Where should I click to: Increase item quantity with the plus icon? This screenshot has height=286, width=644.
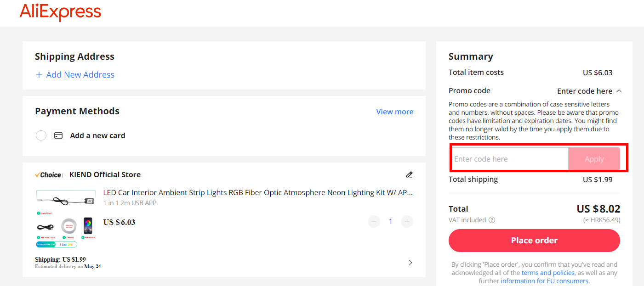(407, 221)
